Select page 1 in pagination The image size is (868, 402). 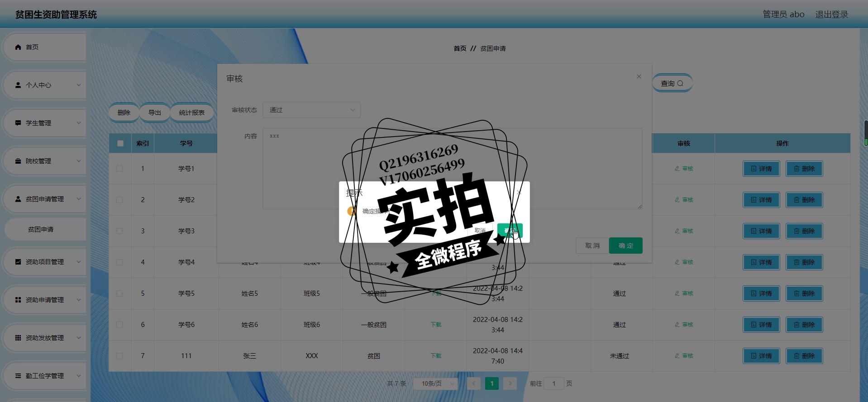pos(492,383)
